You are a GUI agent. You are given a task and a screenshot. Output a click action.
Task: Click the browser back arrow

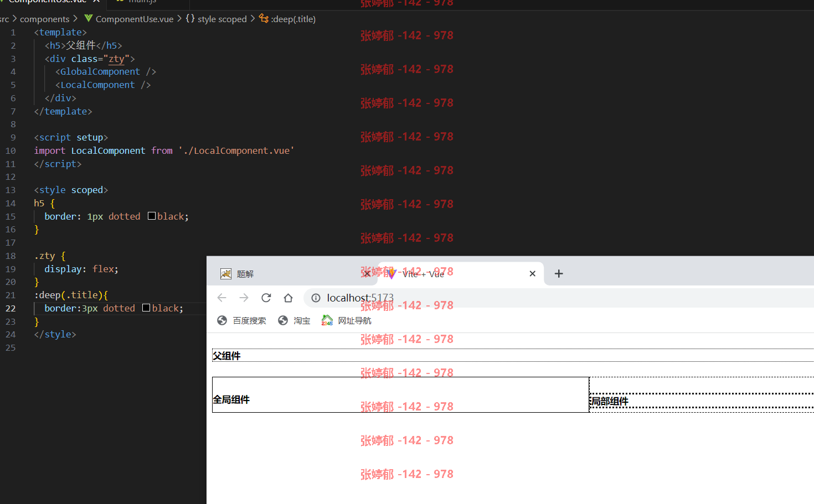coord(222,298)
